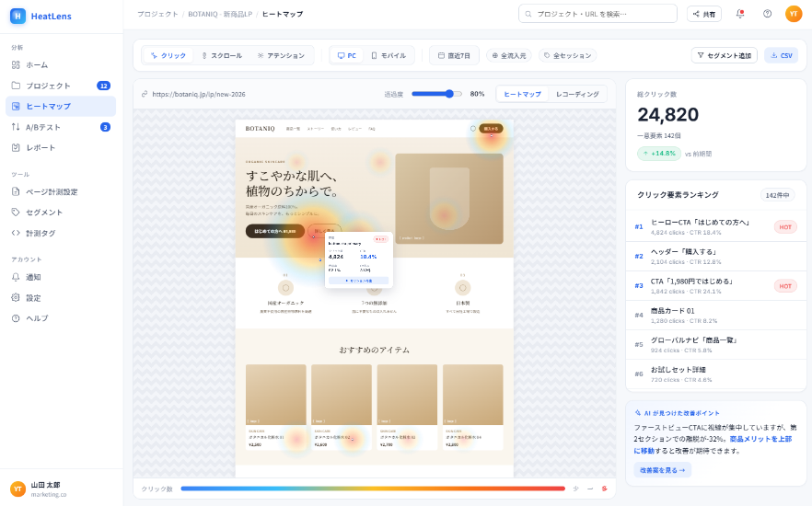Go to ホーム in the sidebar
The image size is (812, 506).
tap(61, 64)
